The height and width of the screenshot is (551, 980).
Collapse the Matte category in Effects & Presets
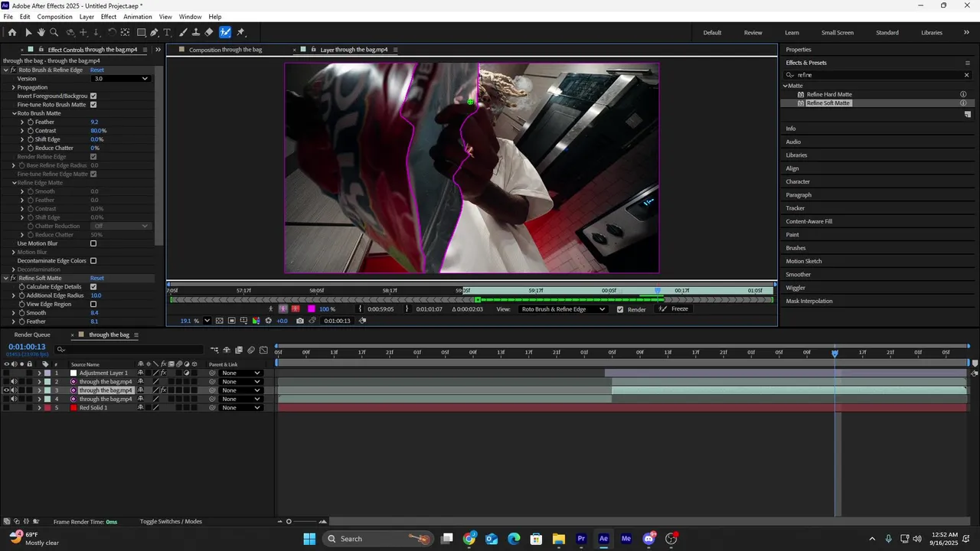(x=786, y=86)
